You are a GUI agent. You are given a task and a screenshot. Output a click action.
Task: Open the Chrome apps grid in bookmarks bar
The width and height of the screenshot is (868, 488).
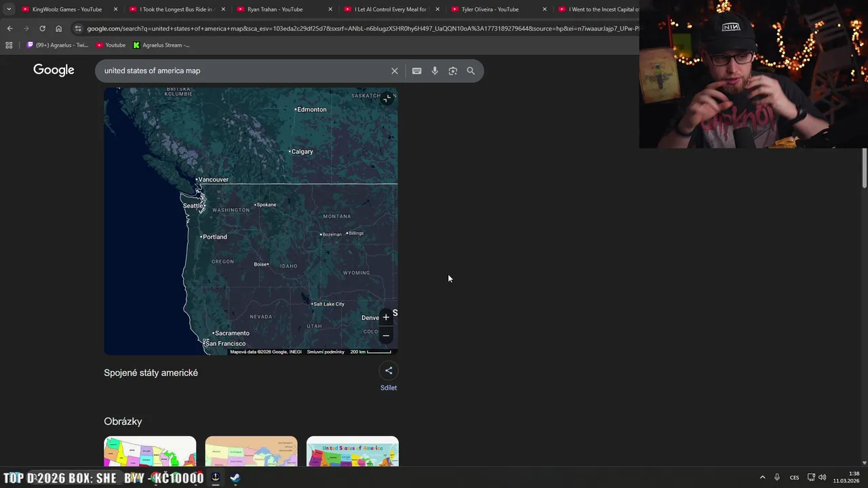click(9, 45)
